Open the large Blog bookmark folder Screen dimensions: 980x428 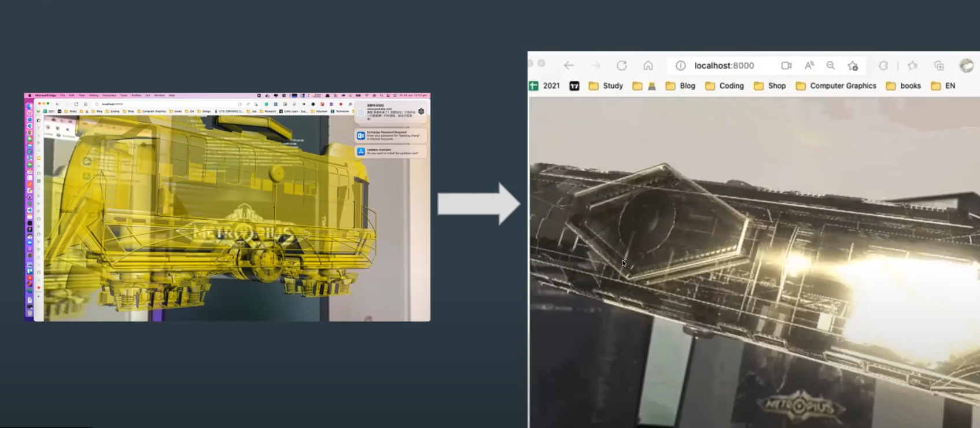(x=680, y=86)
